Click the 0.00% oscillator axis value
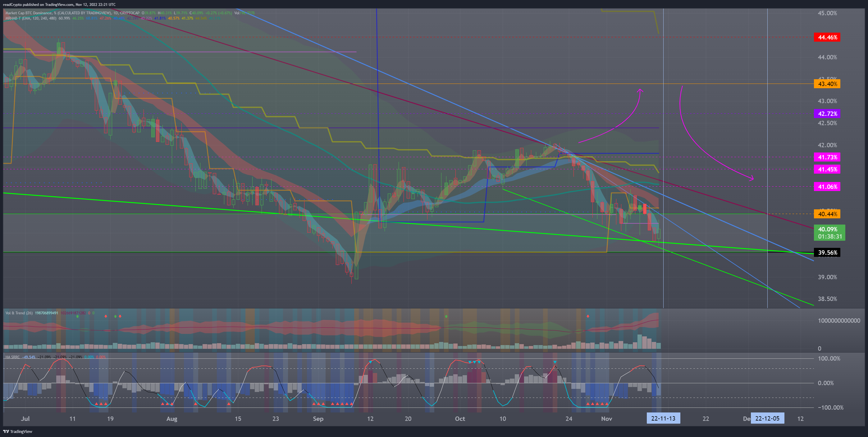The width and height of the screenshot is (868, 437). [x=825, y=383]
